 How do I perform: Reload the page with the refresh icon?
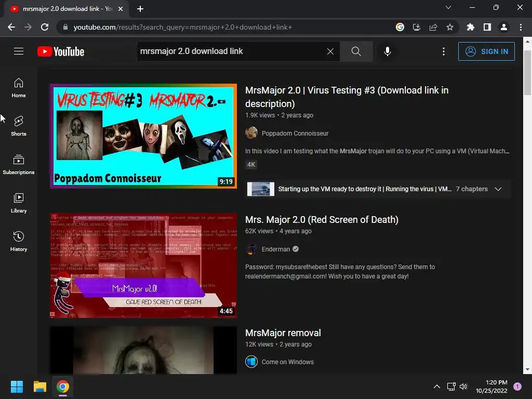coord(45,27)
